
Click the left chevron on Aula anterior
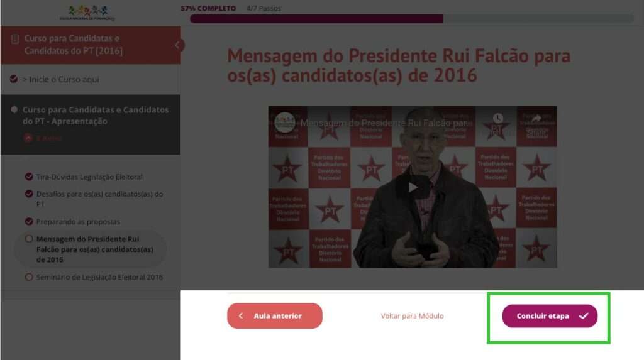click(x=241, y=315)
